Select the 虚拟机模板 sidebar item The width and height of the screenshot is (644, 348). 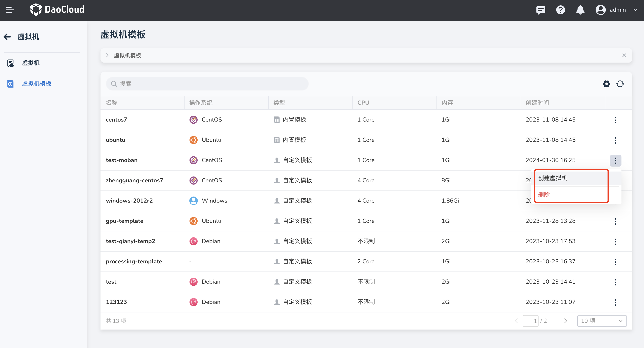click(37, 84)
